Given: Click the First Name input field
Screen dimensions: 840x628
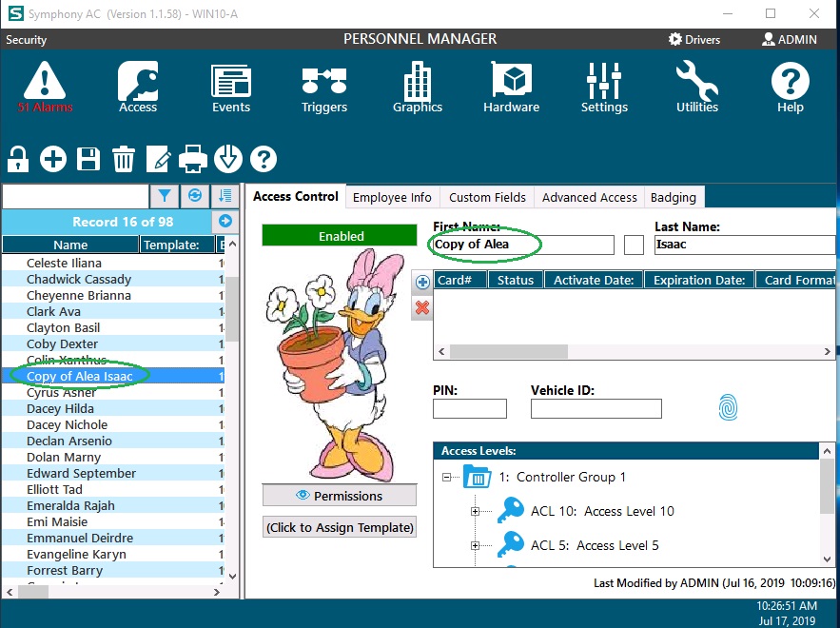Looking at the screenshot, I should pos(523,245).
